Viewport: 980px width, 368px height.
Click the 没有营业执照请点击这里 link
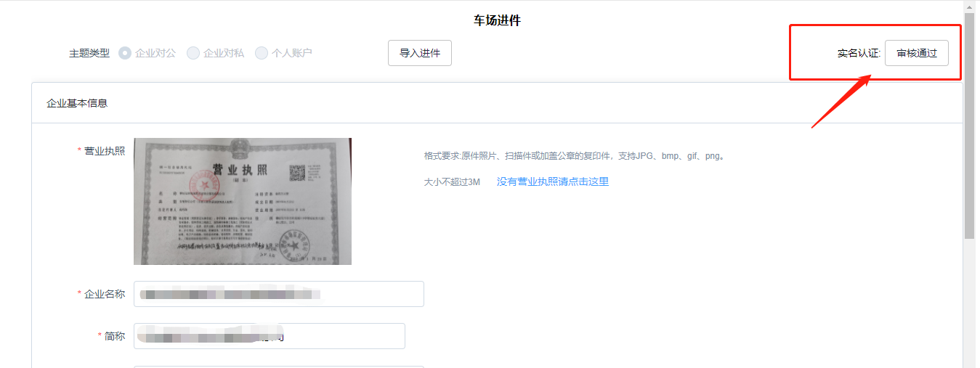[x=552, y=181]
